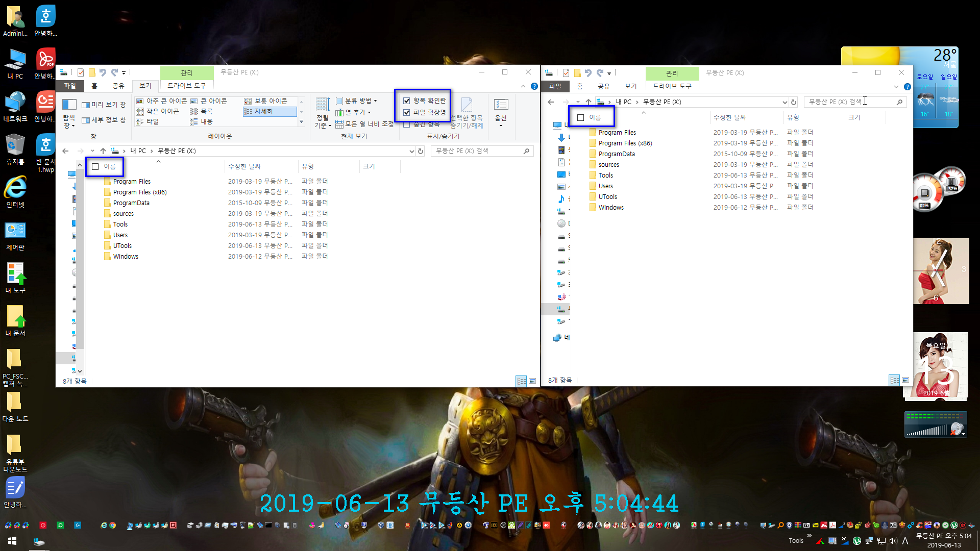Open address bar history dropdown in left window

[x=411, y=151]
